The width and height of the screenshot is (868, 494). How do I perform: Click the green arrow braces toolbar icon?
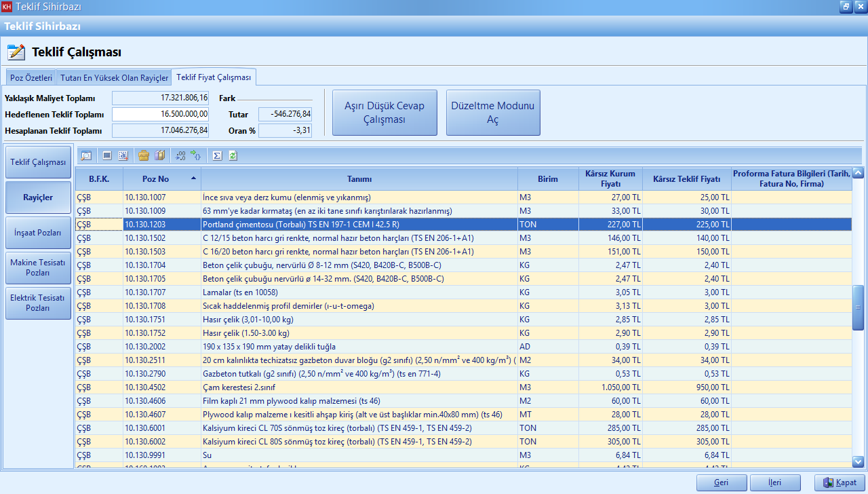[x=196, y=155]
